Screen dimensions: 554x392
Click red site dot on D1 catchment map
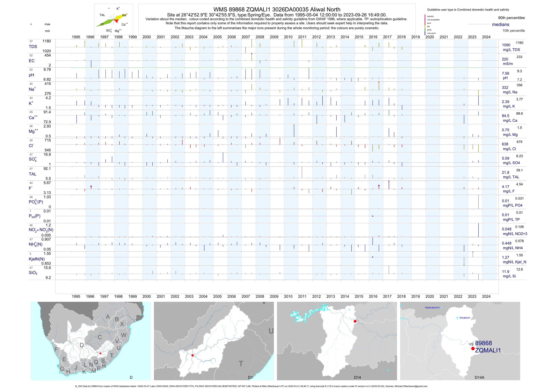click(192, 355)
